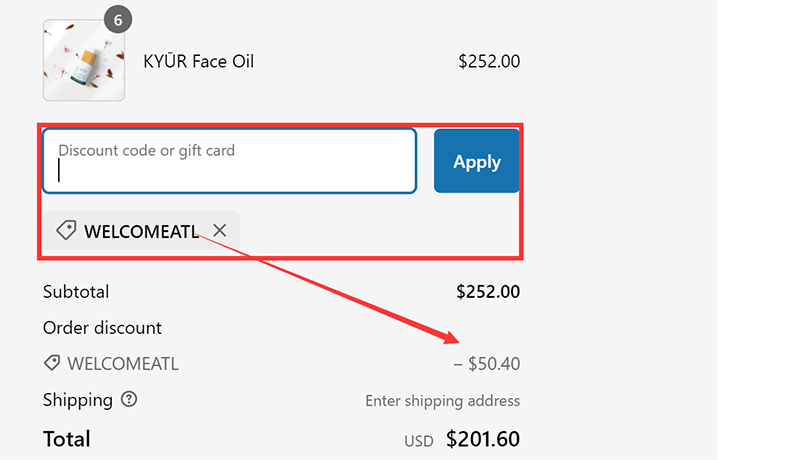Click the Enter shipping address text

442,401
